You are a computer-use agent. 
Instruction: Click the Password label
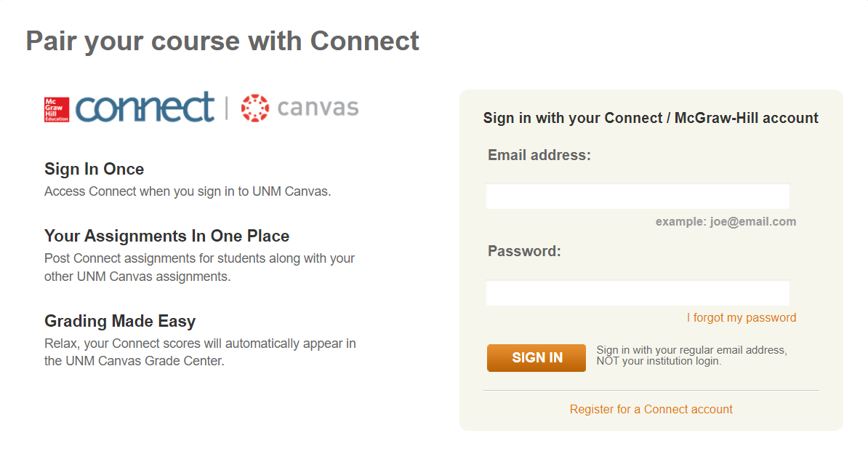[524, 251]
